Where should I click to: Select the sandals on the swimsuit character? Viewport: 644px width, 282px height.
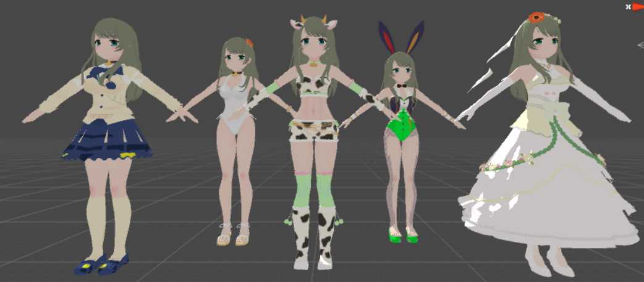(x=234, y=234)
